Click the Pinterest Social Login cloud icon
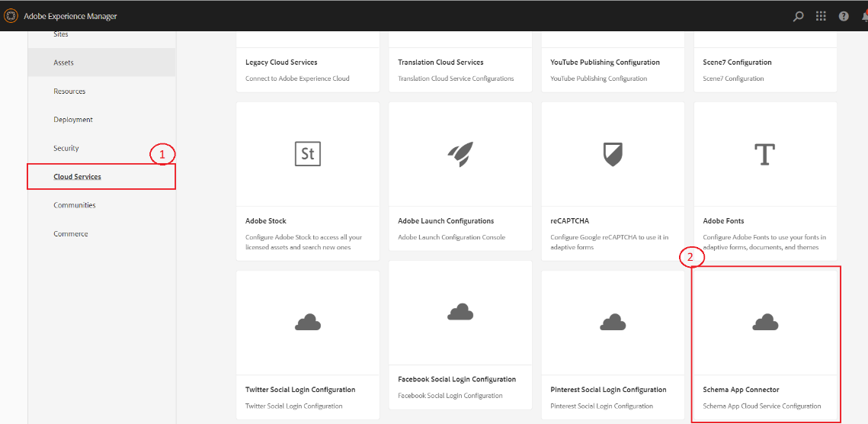This screenshot has height=424, width=868. 613,322
